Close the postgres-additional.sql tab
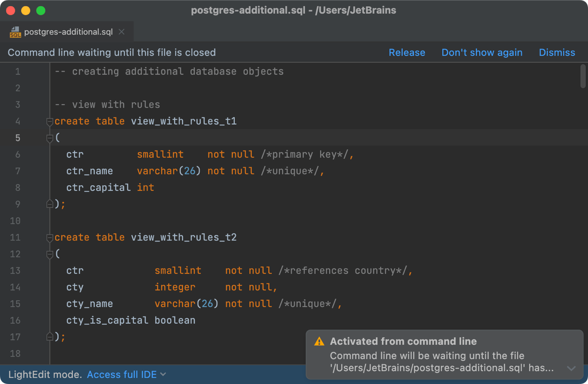588x384 pixels. point(121,31)
